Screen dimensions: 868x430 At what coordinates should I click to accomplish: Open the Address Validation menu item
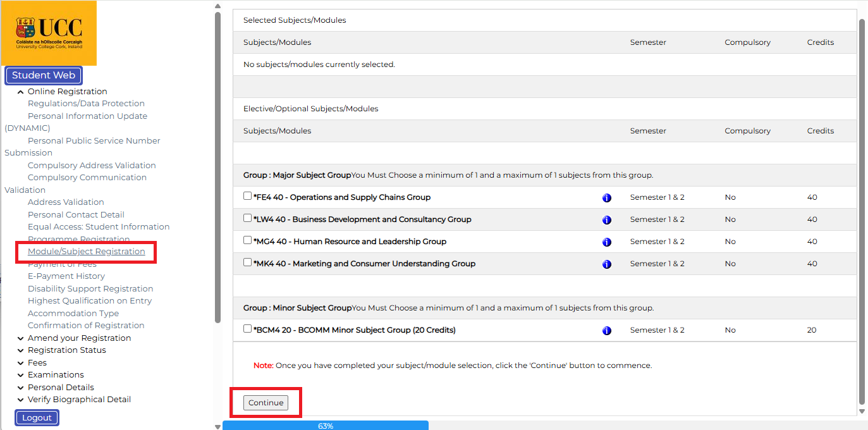(x=66, y=202)
